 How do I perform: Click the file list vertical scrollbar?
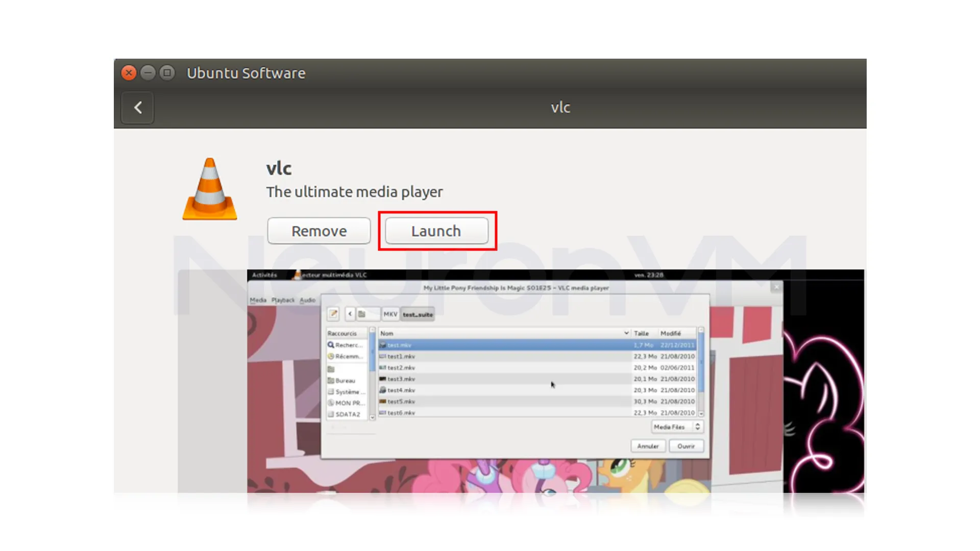(x=701, y=367)
